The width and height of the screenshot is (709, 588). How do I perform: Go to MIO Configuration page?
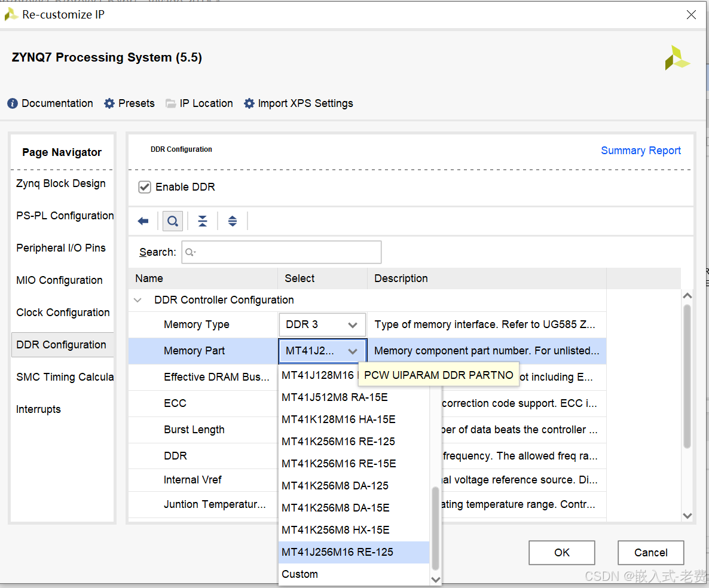click(x=59, y=280)
